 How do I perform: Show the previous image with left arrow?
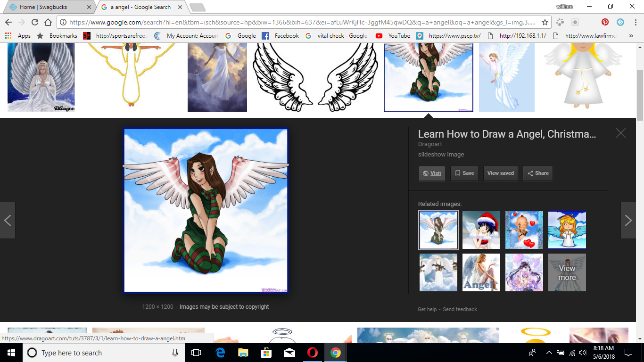click(x=8, y=220)
